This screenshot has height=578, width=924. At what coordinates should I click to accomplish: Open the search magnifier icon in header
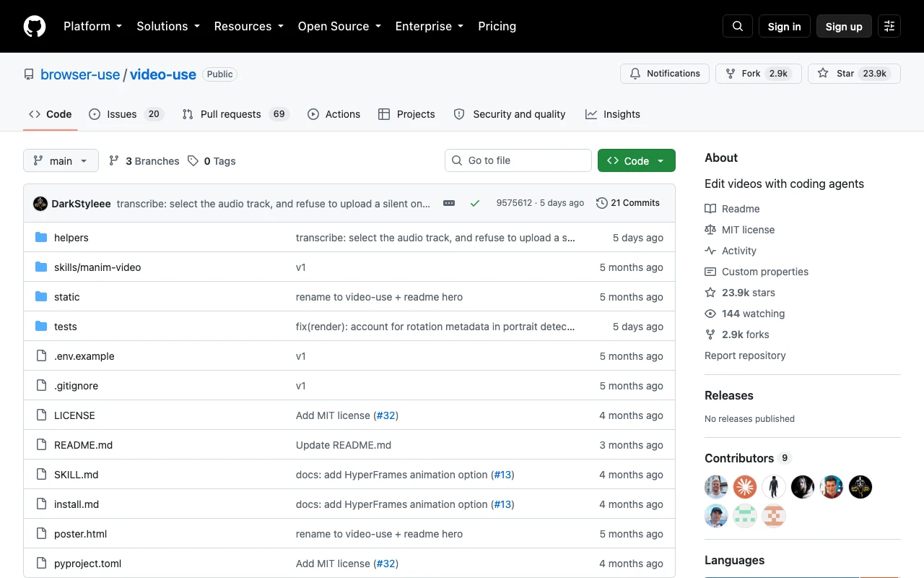pyautogui.click(x=738, y=26)
